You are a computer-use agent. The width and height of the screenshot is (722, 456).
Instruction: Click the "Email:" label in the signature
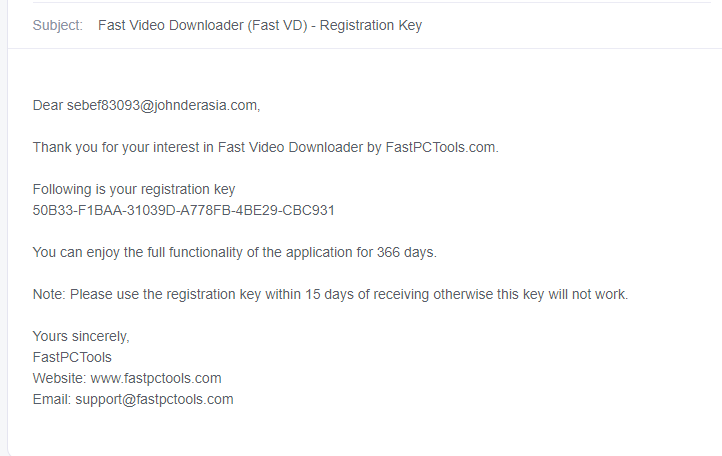point(52,399)
